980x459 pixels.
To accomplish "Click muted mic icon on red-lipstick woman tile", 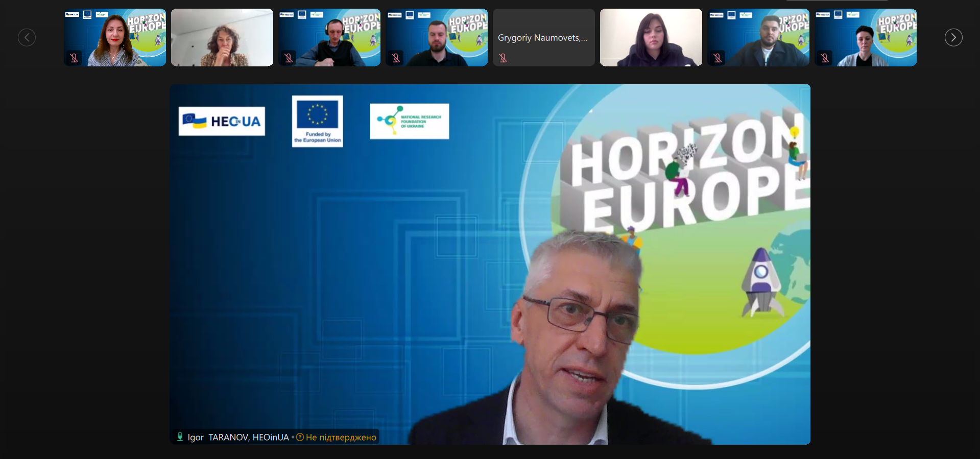I will (74, 58).
